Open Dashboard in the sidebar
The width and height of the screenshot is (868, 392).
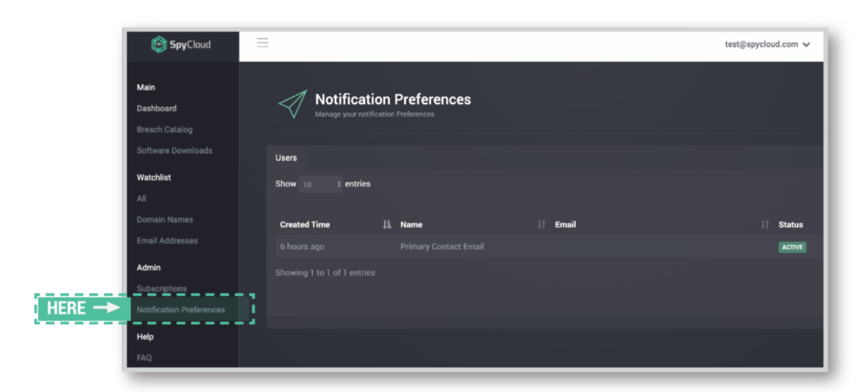(x=157, y=109)
